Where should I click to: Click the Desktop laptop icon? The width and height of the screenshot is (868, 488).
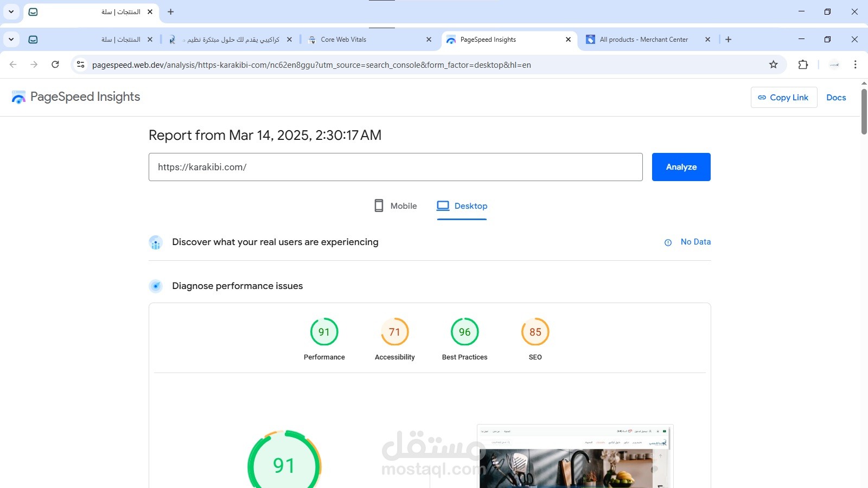pos(443,206)
